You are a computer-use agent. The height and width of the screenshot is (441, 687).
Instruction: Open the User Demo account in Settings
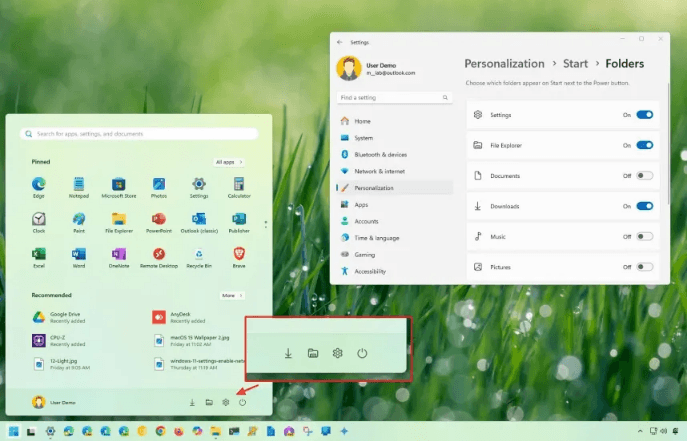coord(376,68)
